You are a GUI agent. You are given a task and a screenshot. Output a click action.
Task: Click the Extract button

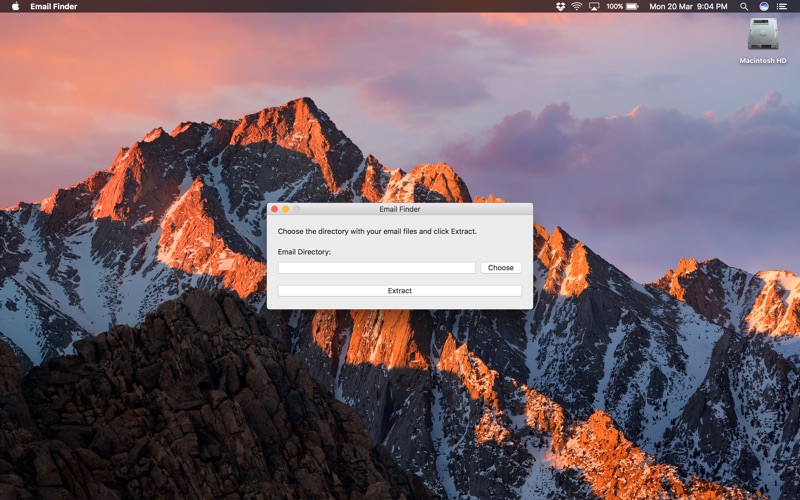[x=399, y=291]
